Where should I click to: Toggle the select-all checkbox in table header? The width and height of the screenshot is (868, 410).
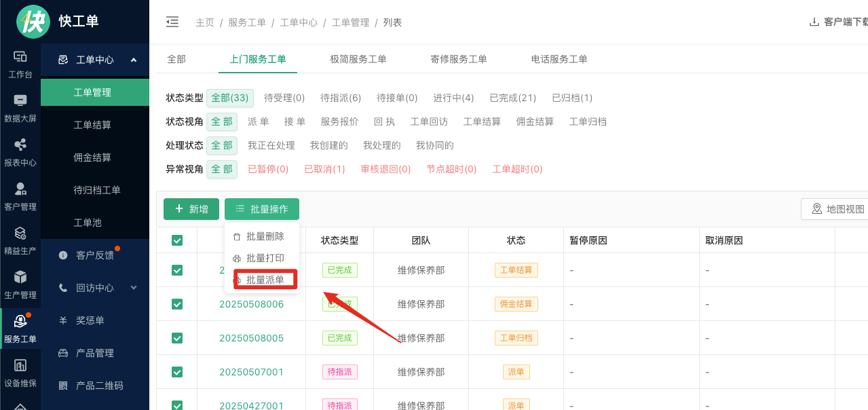click(177, 240)
